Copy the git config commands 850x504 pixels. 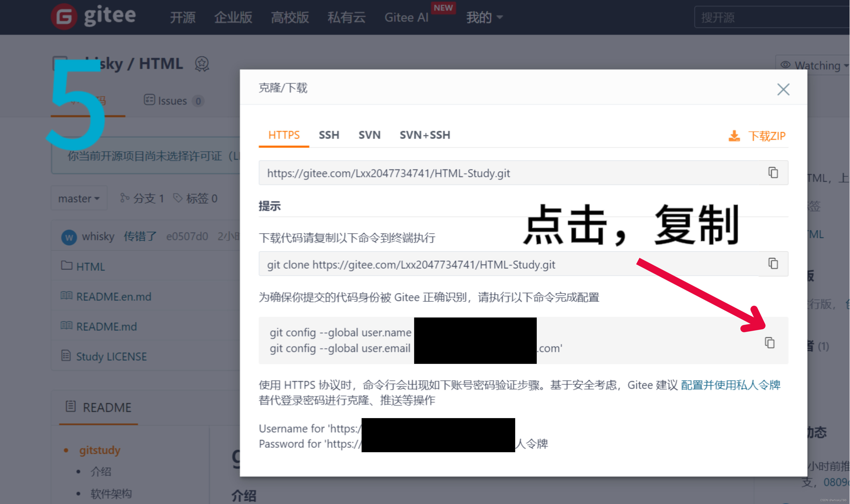coord(769,343)
